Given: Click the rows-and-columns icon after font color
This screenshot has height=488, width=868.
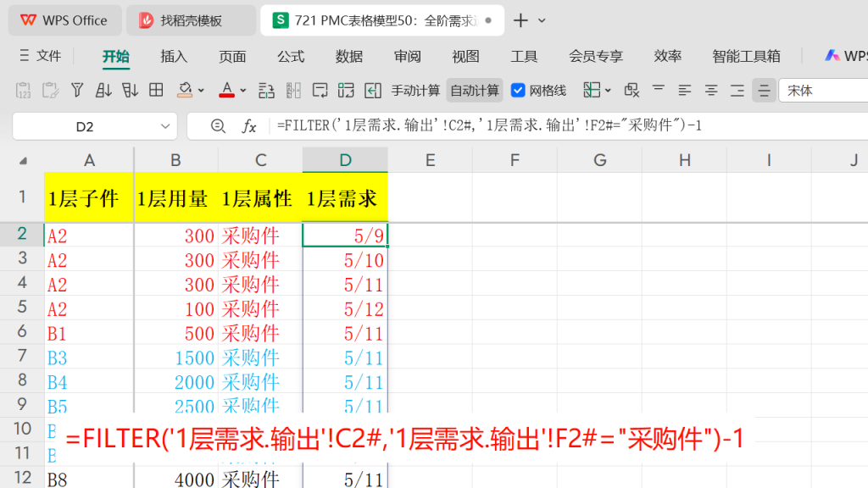Looking at the screenshot, I should pyautogui.click(x=266, y=90).
